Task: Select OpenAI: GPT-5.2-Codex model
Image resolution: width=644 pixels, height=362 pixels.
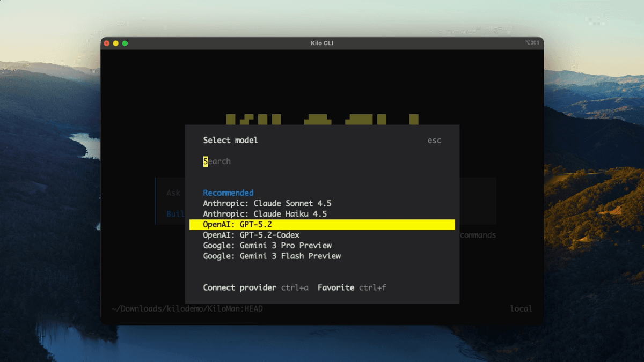Action: point(251,235)
